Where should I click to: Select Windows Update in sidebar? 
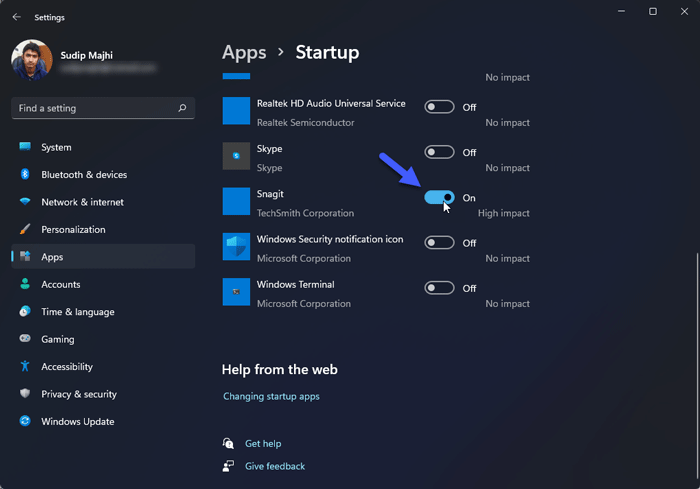click(103, 422)
